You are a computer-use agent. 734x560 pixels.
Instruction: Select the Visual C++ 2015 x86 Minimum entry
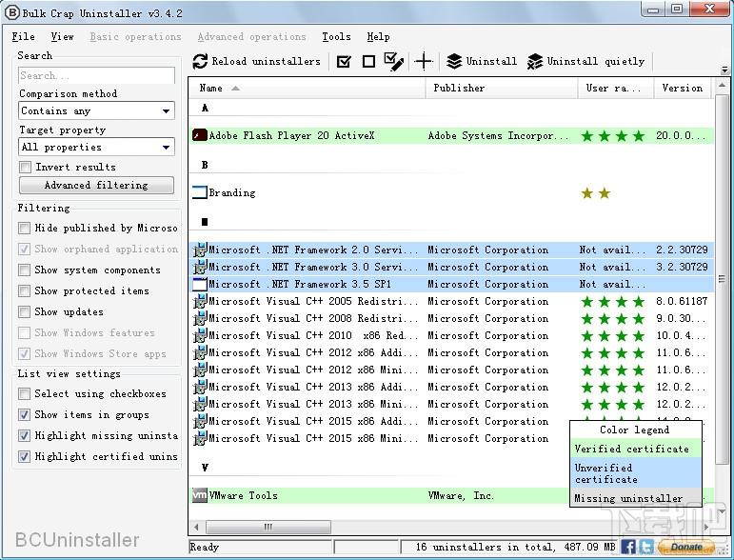point(313,439)
